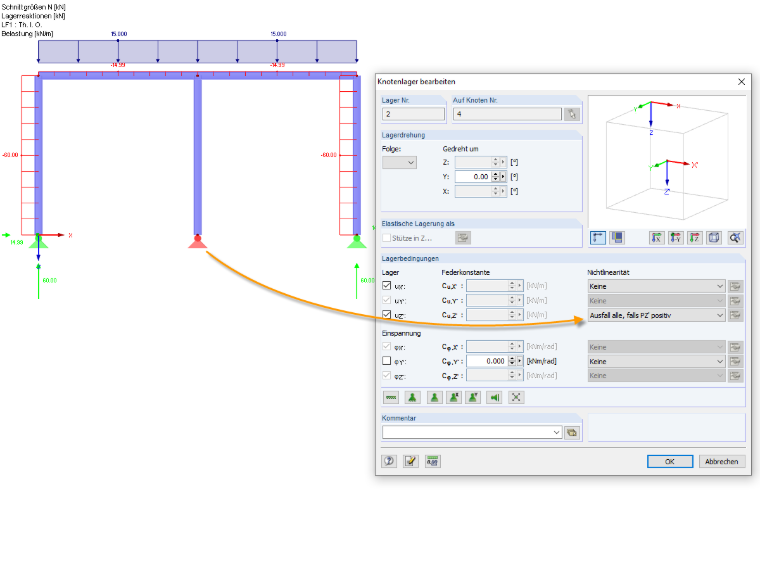Open the units and decimals icon at dialog bottom

[432, 461]
